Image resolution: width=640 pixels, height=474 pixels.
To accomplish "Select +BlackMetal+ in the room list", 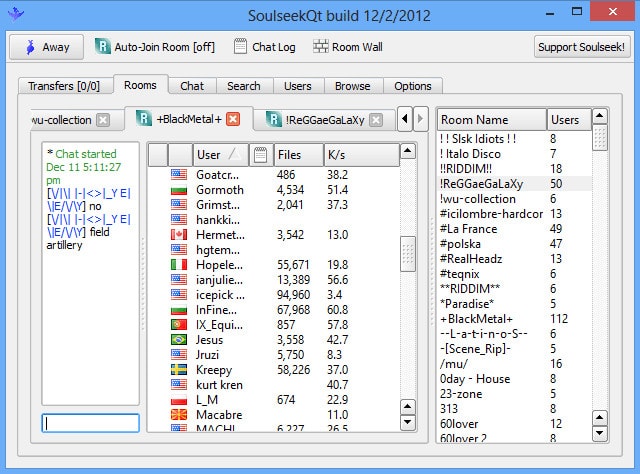I will pos(514,319).
